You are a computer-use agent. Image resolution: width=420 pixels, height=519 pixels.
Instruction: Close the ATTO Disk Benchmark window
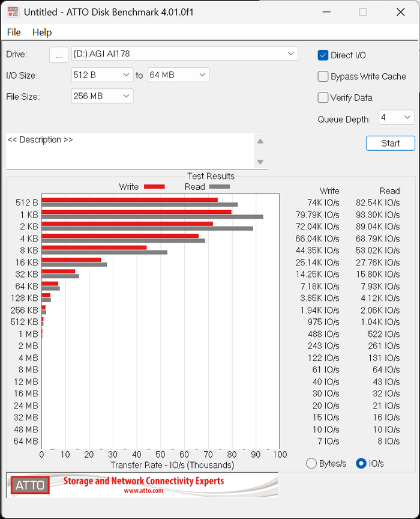click(x=400, y=12)
